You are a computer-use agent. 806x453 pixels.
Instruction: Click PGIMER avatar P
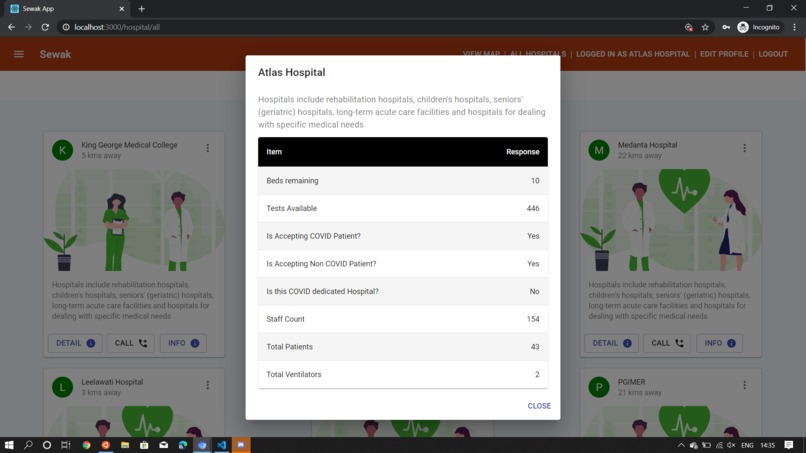pyautogui.click(x=599, y=387)
